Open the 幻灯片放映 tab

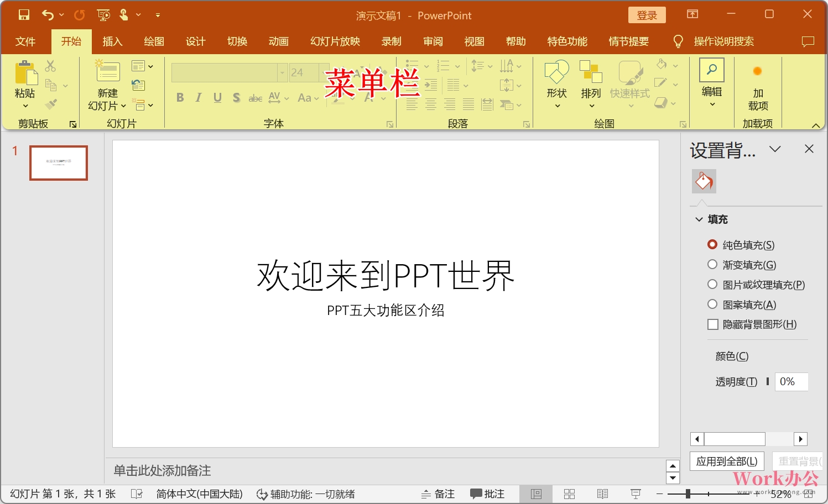click(x=335, y=41)
